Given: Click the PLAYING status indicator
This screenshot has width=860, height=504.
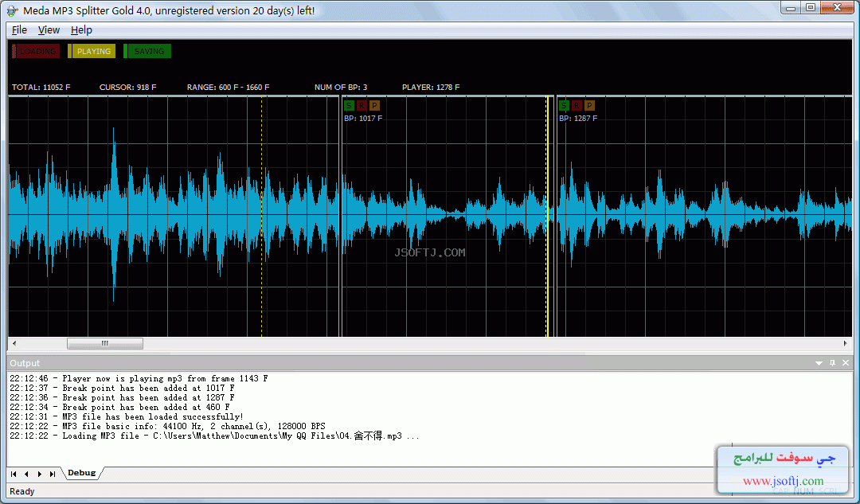Looking at the screenshot, I should coord(92,51).
